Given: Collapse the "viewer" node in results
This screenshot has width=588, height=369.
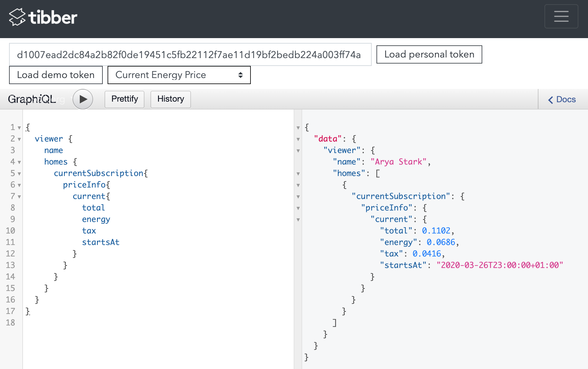Looking at the screenshot, I should point(298,151).
